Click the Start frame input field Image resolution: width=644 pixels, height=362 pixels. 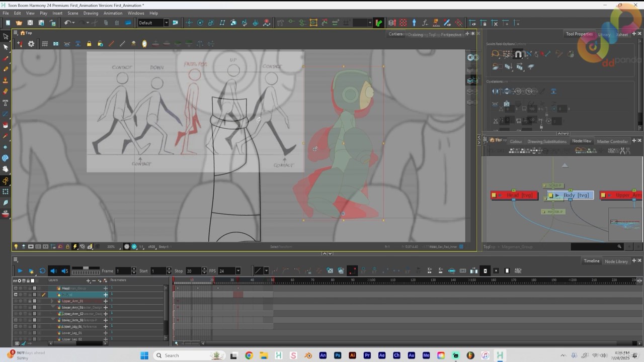tap(158, 271)
